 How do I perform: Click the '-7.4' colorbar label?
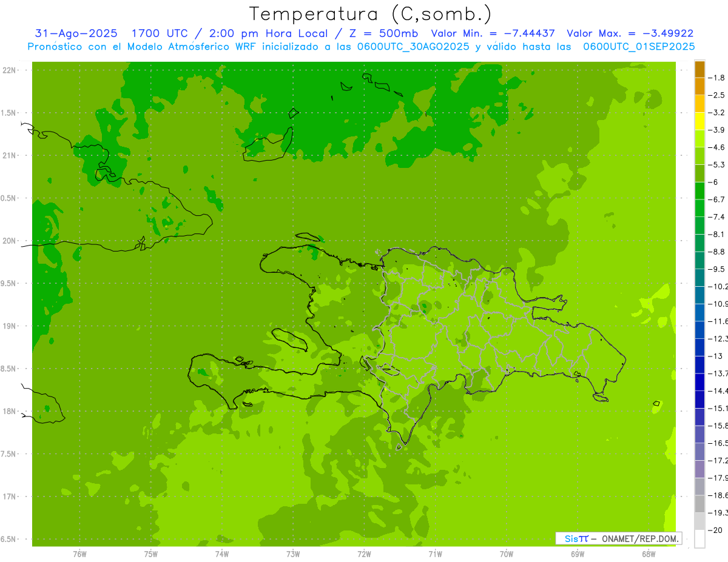pos(716,217)
